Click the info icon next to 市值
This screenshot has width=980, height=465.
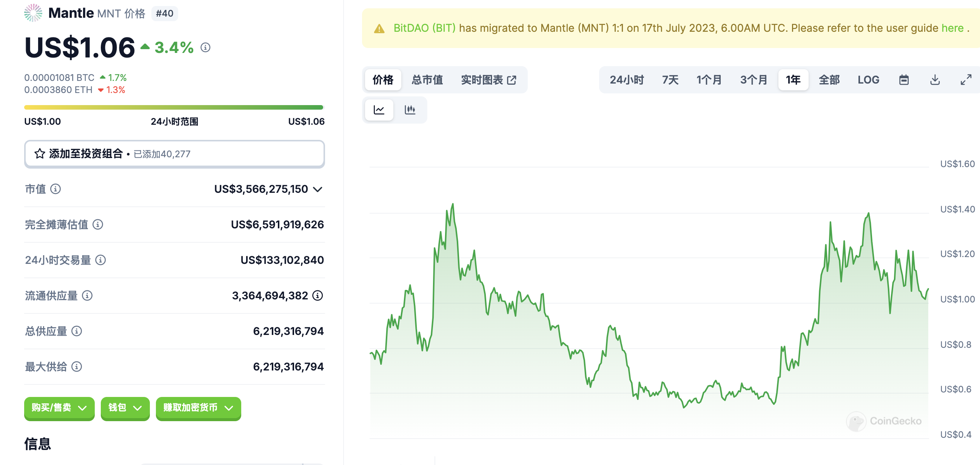tap(56, 189)
